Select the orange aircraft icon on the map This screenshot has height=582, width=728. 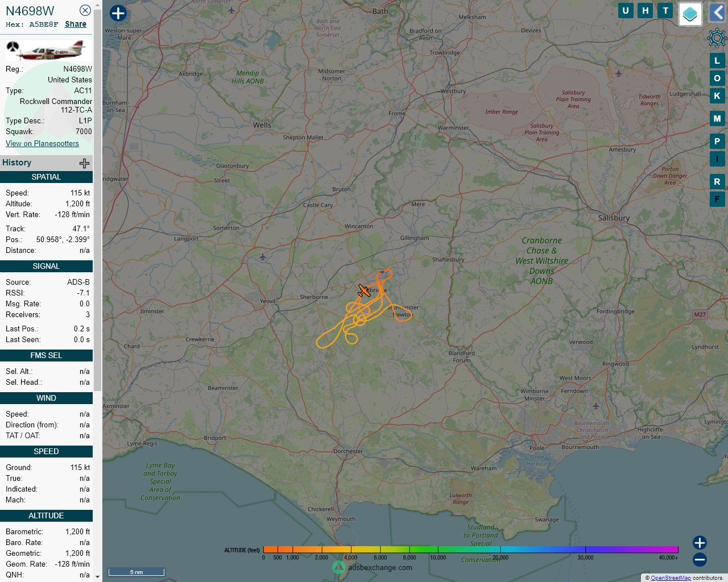click(x=364, y=291)
